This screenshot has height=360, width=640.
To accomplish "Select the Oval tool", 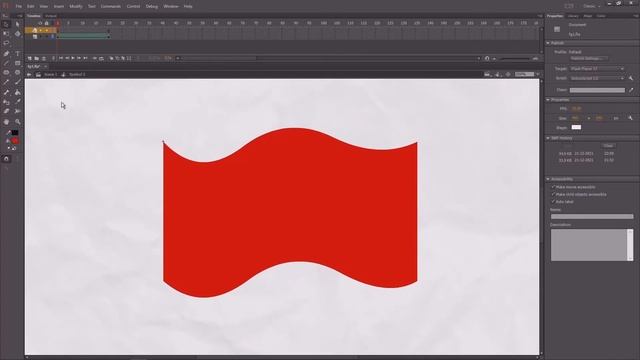I will 6,73.
